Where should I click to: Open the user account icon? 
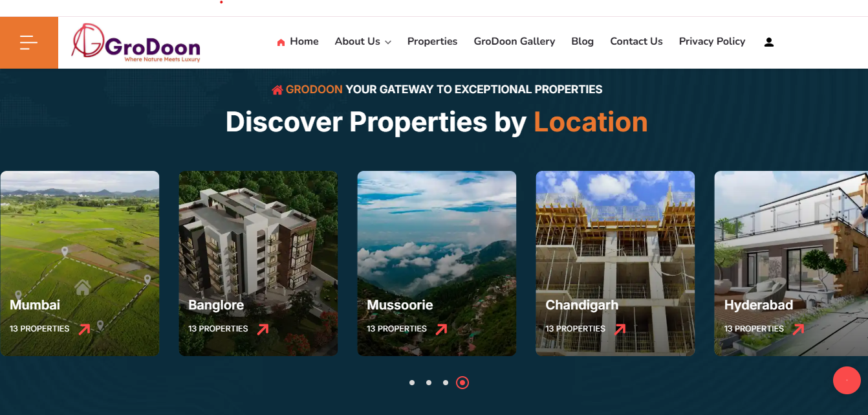click(769, 42)
